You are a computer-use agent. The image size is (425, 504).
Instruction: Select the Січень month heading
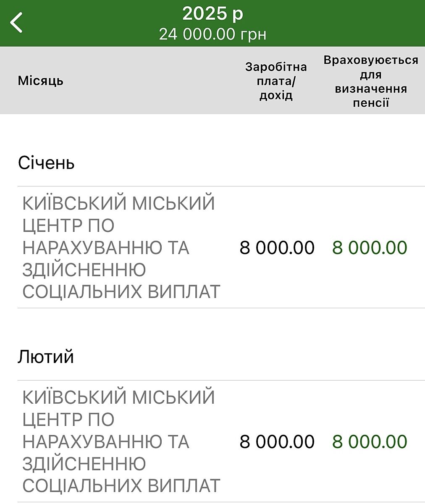46,163
